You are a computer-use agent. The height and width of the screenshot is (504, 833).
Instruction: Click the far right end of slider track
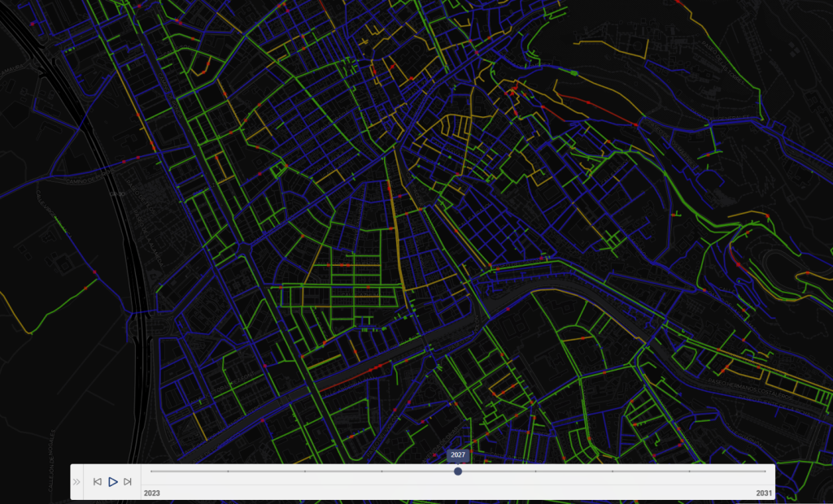[765, 471]
